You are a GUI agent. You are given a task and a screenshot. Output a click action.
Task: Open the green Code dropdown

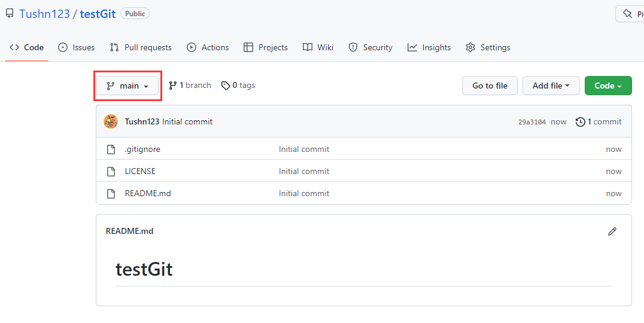click(607, 86)
